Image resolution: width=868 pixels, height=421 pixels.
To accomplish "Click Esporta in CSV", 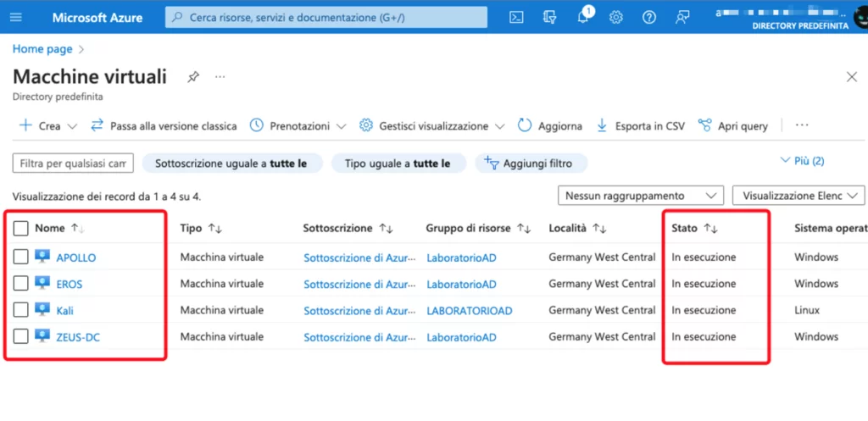I will (x=640, y=125).
